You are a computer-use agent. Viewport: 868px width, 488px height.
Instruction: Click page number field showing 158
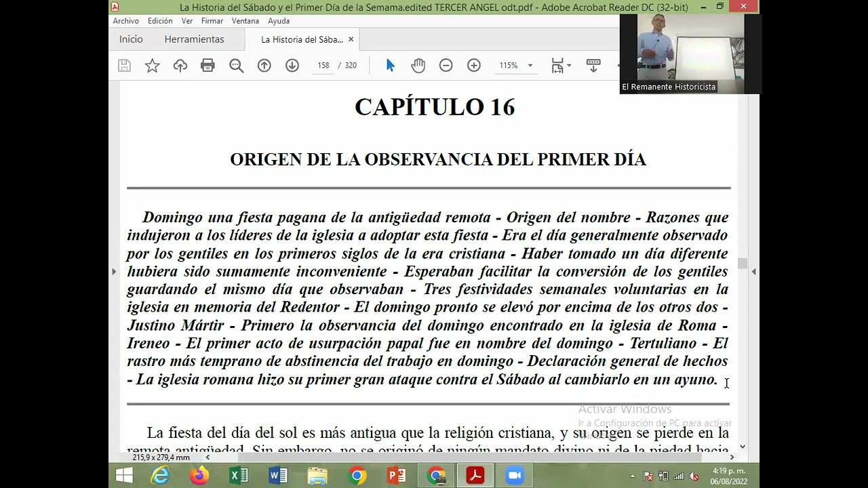point(323,66)
